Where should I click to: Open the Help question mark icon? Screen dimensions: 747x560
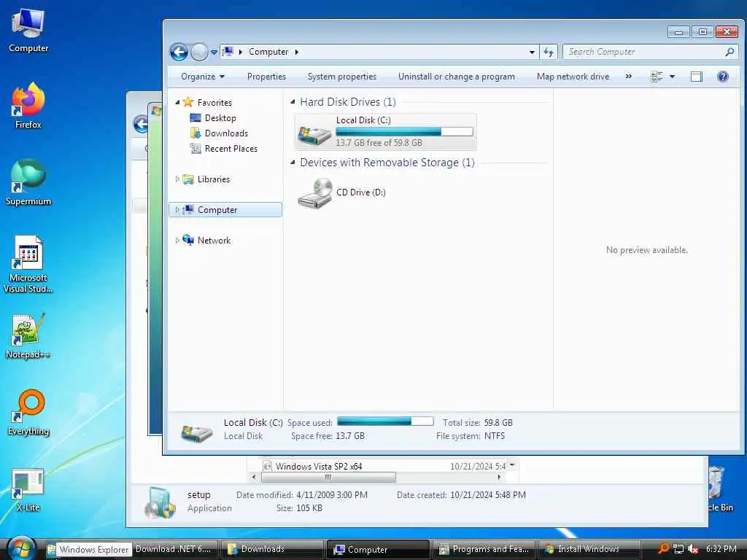[x=723, y=77]
